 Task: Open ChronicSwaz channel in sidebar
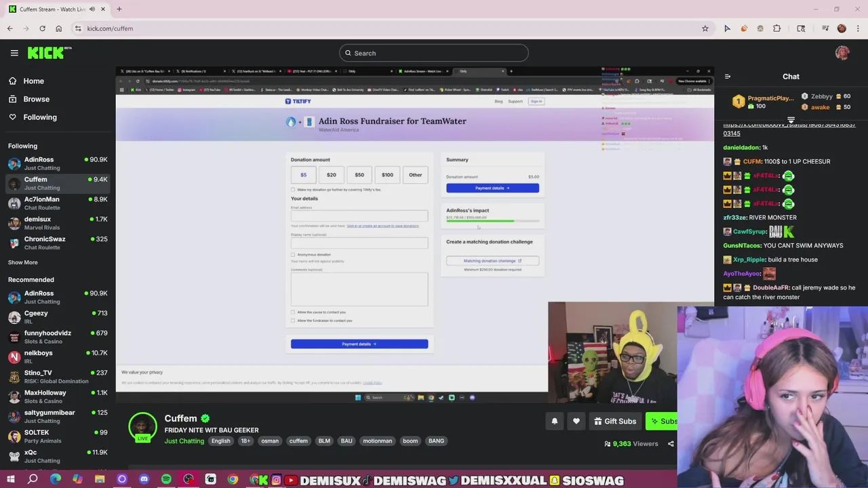pos(58,243)
